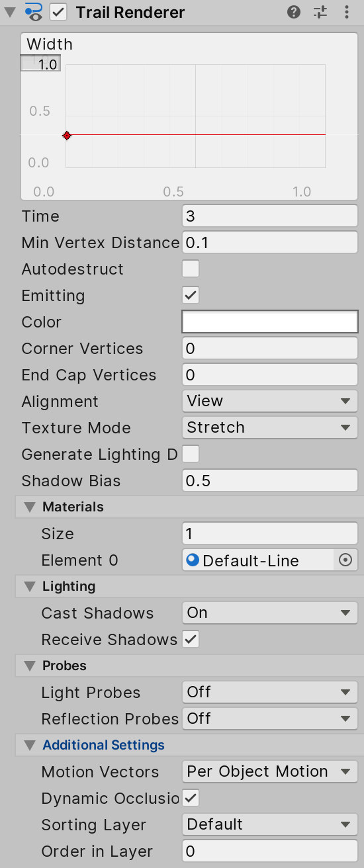Viewport: 364px width, 868px height.
Task: Open the Motion Vectors dropdown
Action: [270, 771]
